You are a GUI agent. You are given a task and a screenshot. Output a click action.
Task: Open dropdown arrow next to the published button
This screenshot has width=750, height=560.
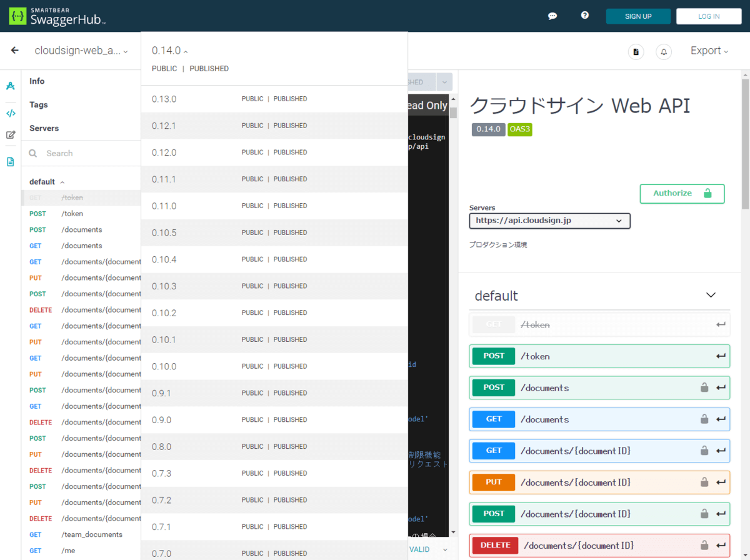pos(444,82)
